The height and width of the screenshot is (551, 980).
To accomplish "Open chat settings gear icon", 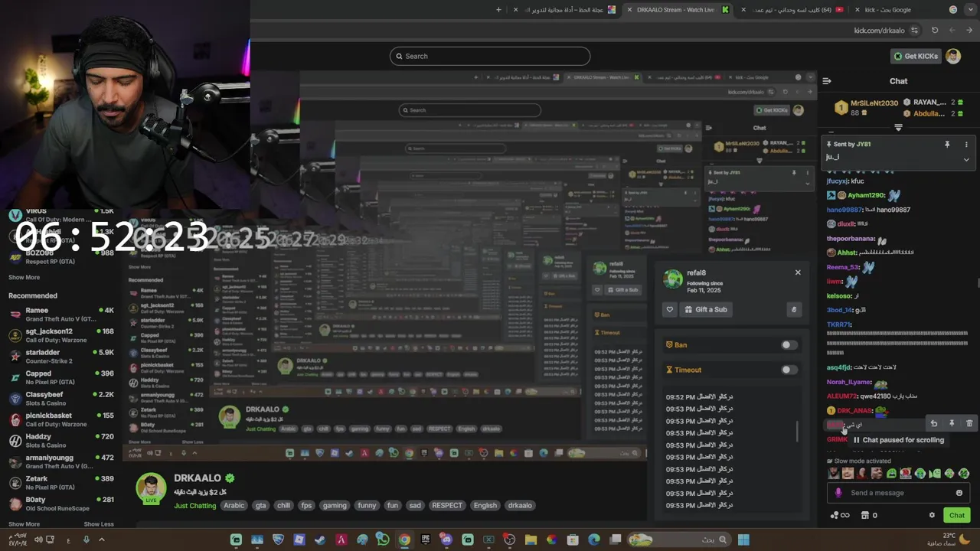I will click(x=932, y=515).
